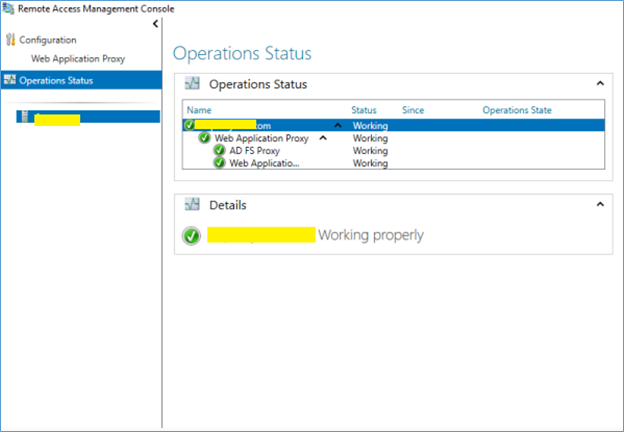This screenshot has width=624, height=432.
Task: Collapse the Web Application Proxy tree node caret
Action: [x=322, y=138]
